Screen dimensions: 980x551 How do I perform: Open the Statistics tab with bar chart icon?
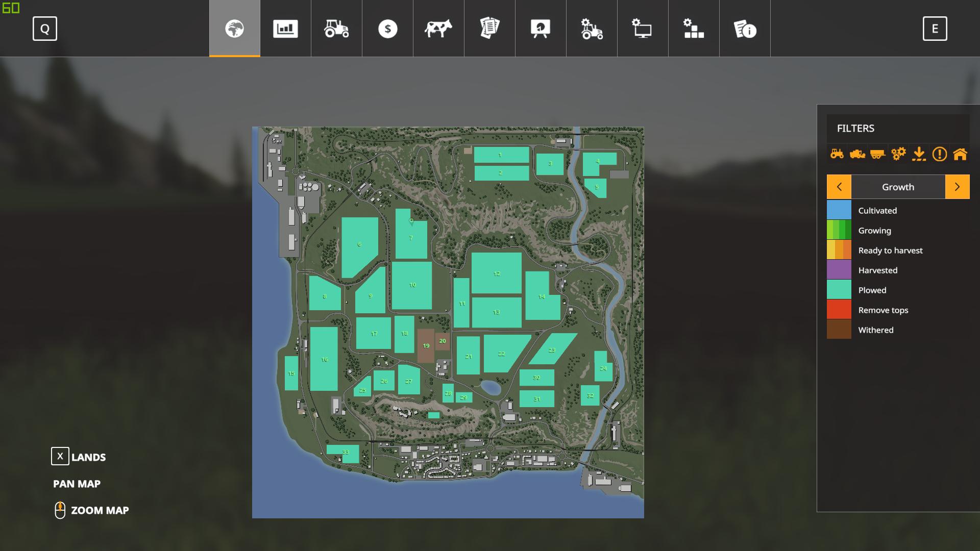point(285,29)
